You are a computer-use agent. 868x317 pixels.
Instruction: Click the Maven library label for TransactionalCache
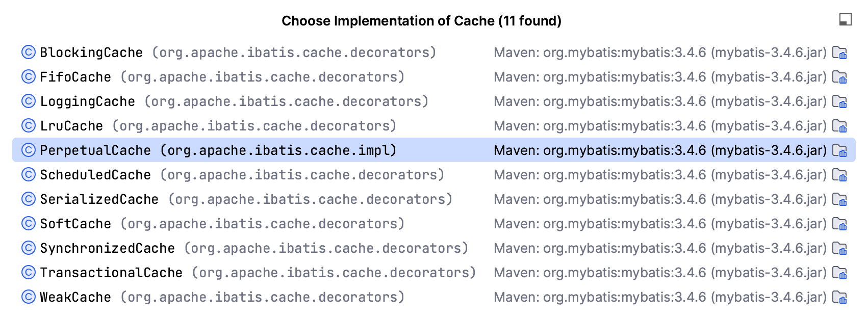pos(660,273)
